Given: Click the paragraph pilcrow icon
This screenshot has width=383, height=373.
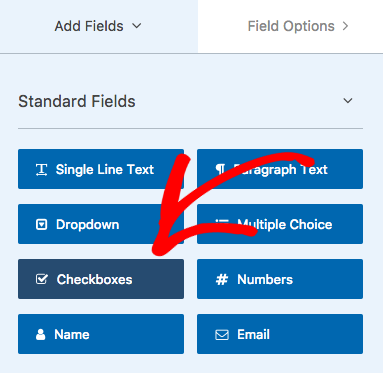Looking at the screenshot, I should [x=220, y=169].
